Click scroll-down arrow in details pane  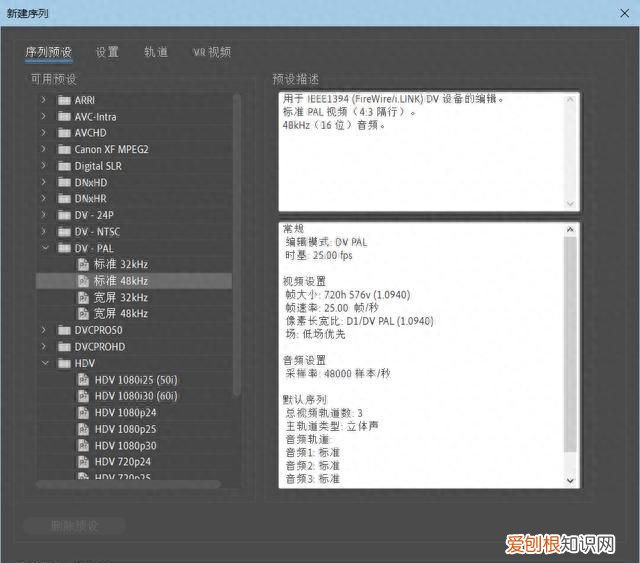click(x=570, y=481)
